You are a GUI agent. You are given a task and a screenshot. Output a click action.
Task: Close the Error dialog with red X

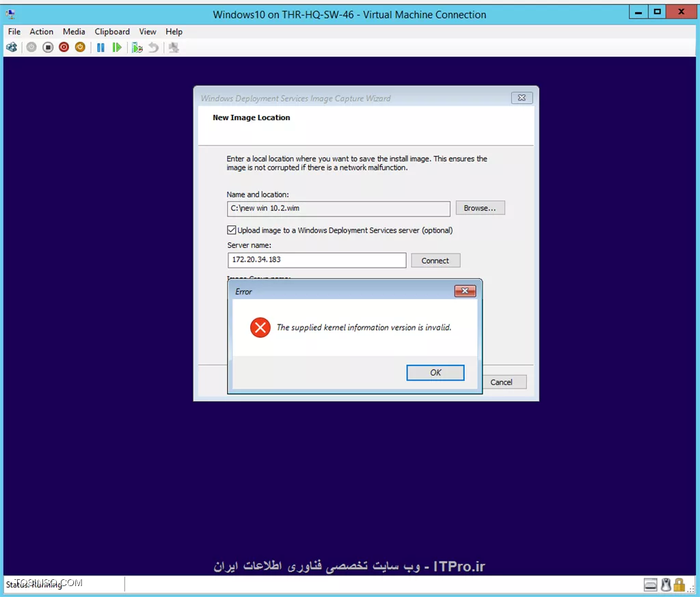(x=465, y=291)
